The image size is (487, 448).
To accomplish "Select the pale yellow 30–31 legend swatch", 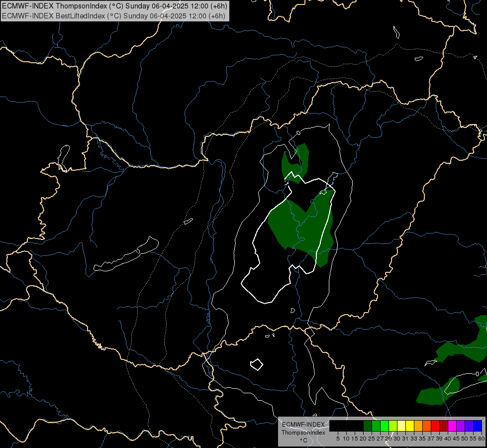I will coord(401,426).
